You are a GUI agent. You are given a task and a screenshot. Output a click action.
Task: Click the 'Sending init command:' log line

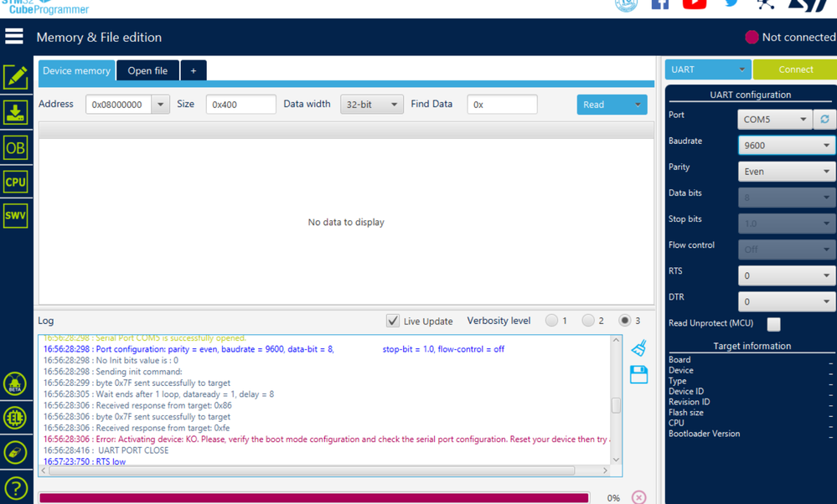pyautogui.click(x=112, y=371)
